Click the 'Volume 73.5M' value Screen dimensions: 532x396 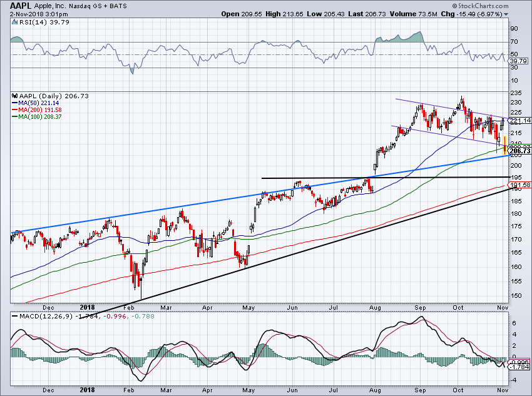tap(413, 14)
